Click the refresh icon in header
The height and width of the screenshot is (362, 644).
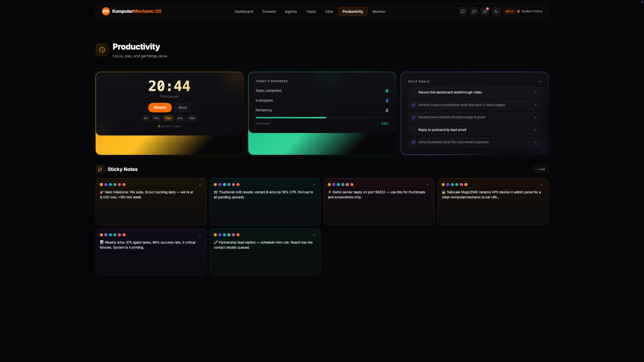(474, 11)
